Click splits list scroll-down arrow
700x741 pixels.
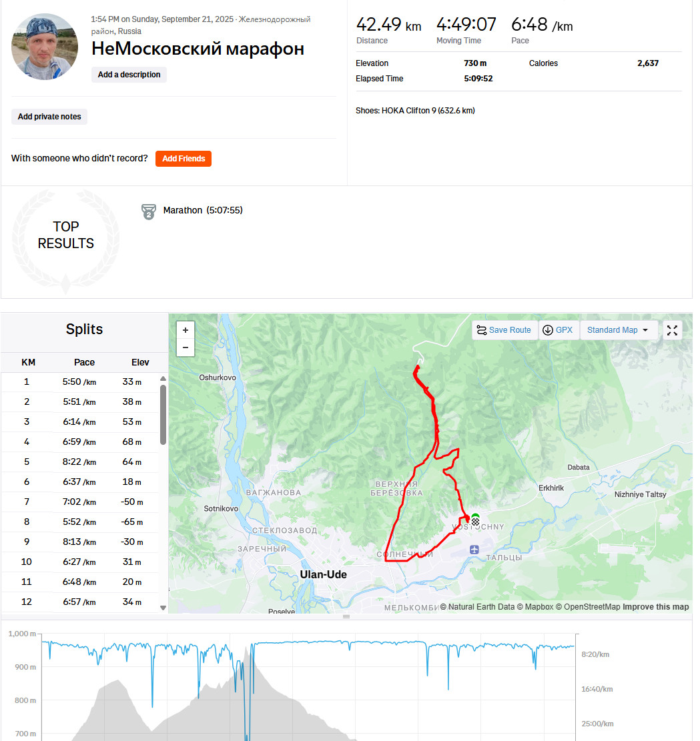(163, 608)
